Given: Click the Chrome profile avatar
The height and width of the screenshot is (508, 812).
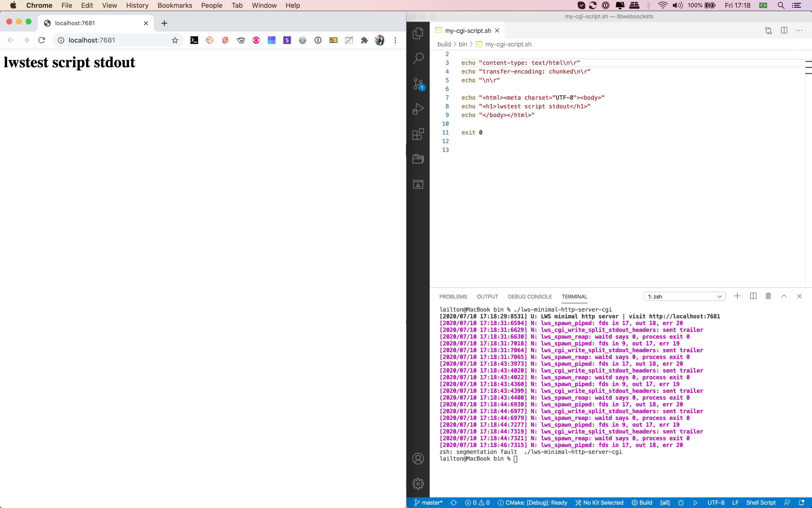Looking at the screenshot, I should (x=379, y=40).
